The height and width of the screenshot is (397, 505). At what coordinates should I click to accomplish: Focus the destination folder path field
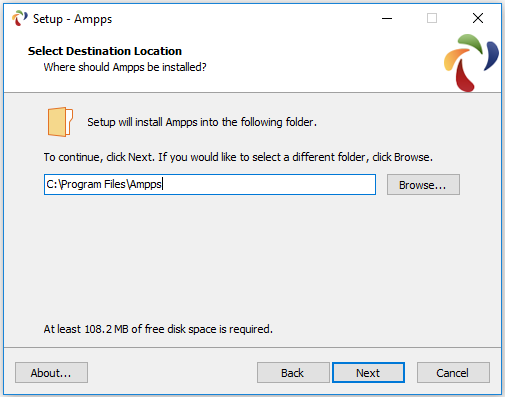[210, 184]
